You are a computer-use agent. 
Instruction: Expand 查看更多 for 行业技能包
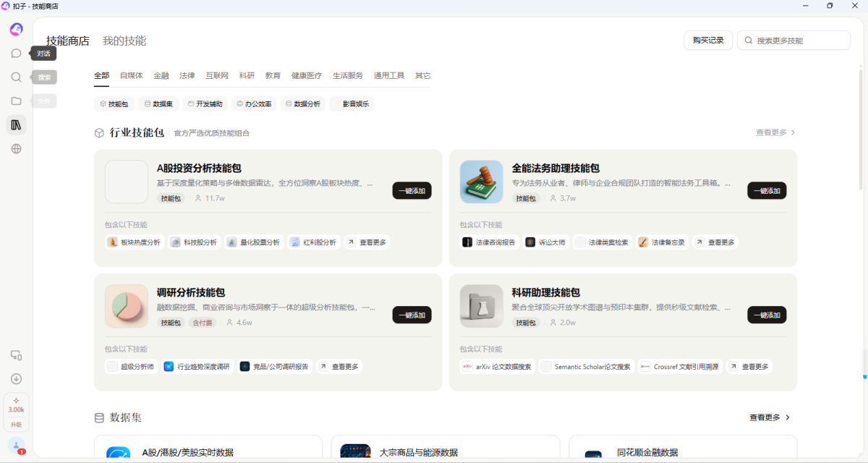click(x=775, y=132)
